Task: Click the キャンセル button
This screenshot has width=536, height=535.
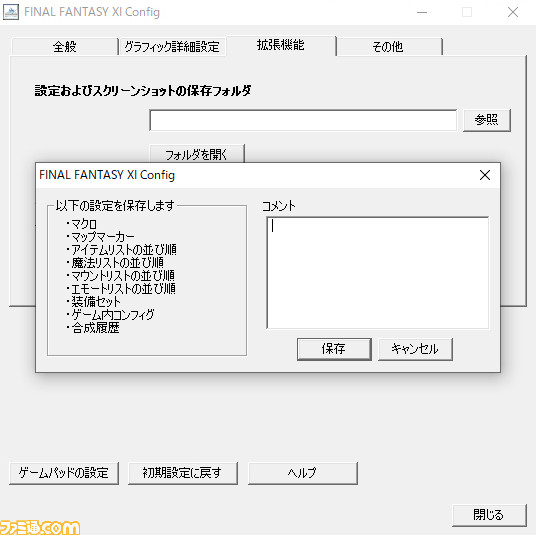Action: coord(415,349)
